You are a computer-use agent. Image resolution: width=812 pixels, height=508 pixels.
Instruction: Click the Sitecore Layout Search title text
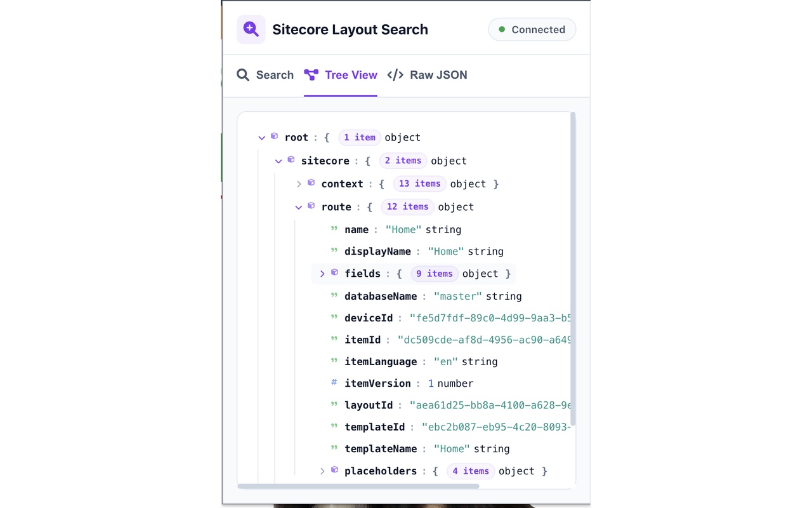(350, 29)
